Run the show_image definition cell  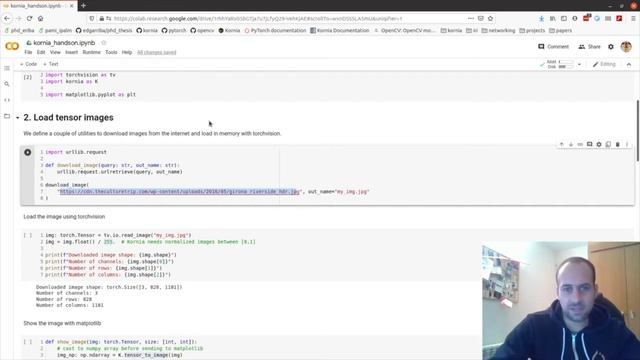[x=27, y=342]
